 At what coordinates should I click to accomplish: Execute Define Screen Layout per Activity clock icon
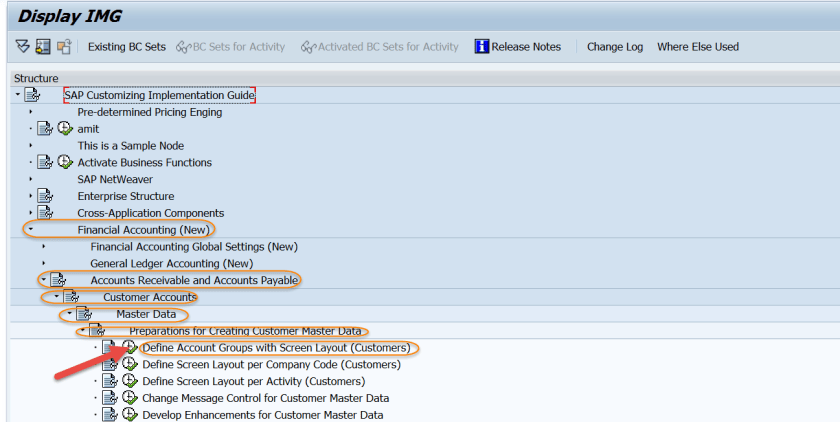[x=130, y=381]
